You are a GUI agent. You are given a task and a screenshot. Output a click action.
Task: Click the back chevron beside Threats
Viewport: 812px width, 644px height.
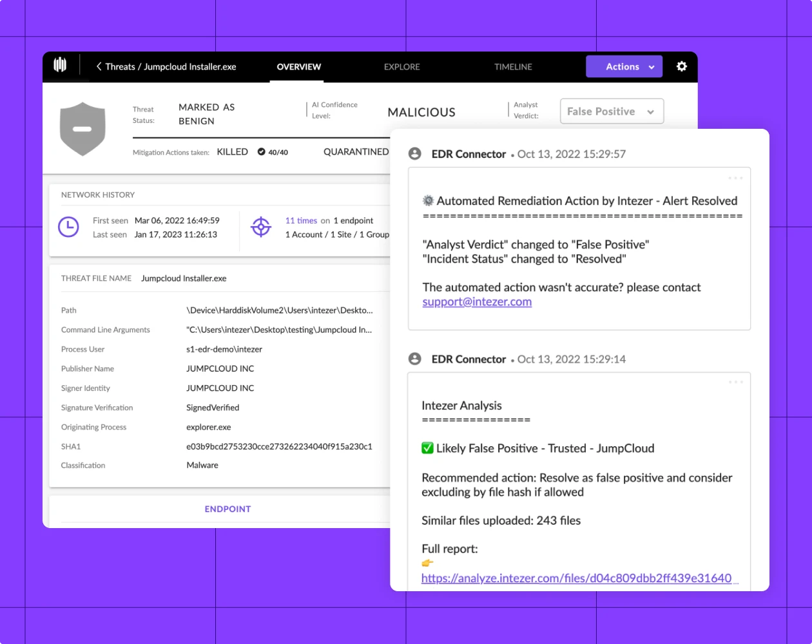(x=99, y=66)
